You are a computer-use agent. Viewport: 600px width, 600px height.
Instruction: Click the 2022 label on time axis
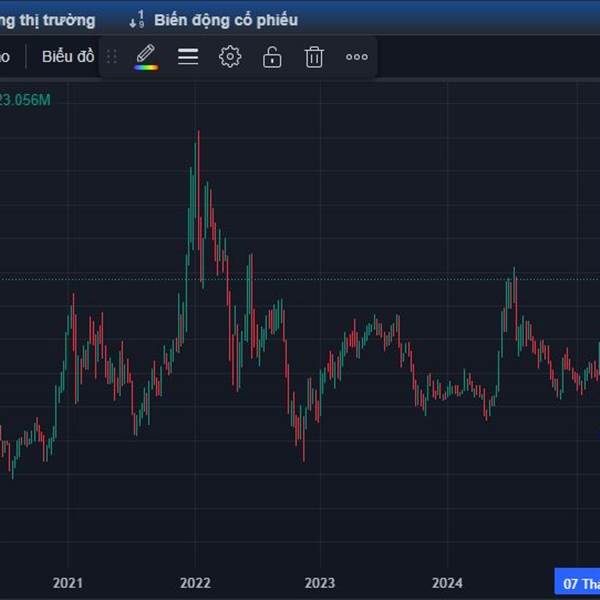pos(195,582)
